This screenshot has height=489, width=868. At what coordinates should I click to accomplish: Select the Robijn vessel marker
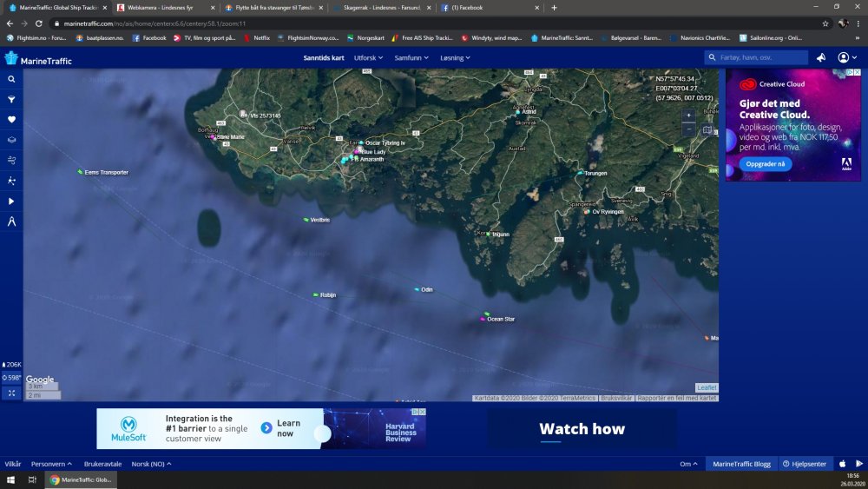point(316,295)
